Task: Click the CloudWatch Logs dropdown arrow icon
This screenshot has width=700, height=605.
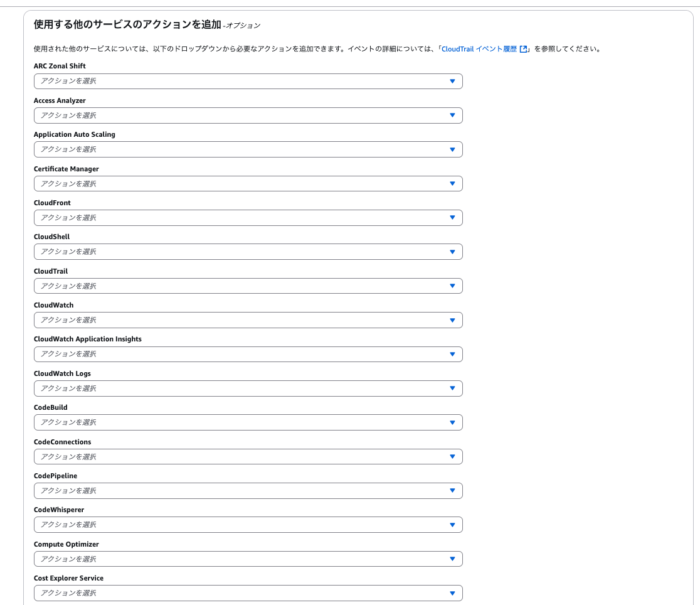Action: pos(452,388)
